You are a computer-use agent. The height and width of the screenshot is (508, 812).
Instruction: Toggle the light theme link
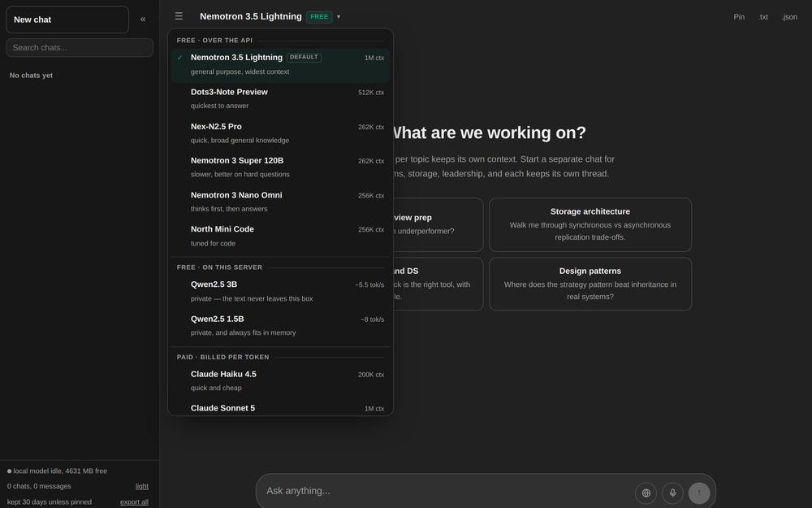[x=142, y=486]
